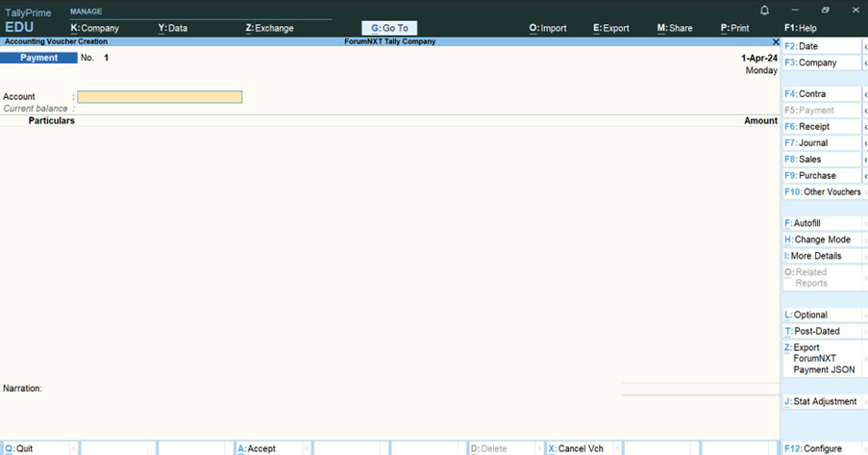
Task: Click I: More Details option
Action: pos(822,256)
